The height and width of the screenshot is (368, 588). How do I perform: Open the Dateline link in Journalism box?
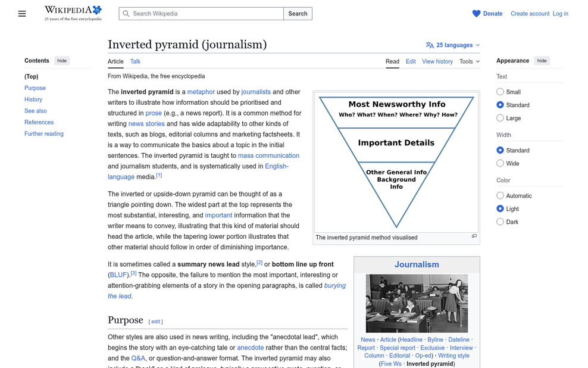point(459,339)
